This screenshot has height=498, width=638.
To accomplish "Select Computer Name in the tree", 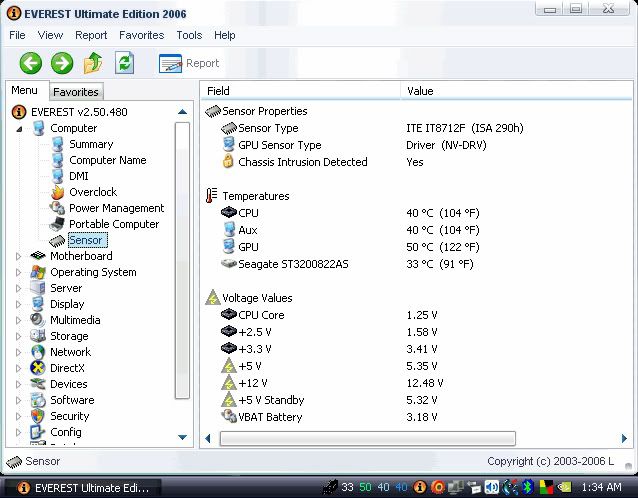I will [x=108, y=160].
